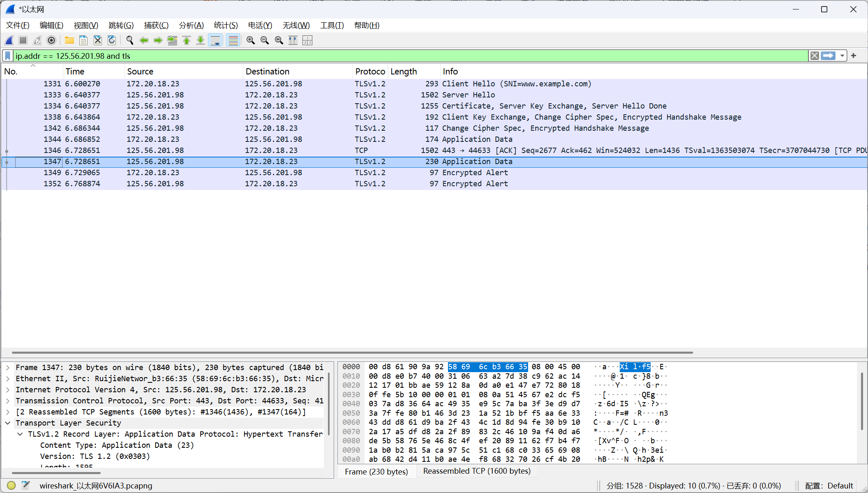Click the packet list horizontal scrollbar
This screenshot has width=868, height=493.
tap(352, 352)
